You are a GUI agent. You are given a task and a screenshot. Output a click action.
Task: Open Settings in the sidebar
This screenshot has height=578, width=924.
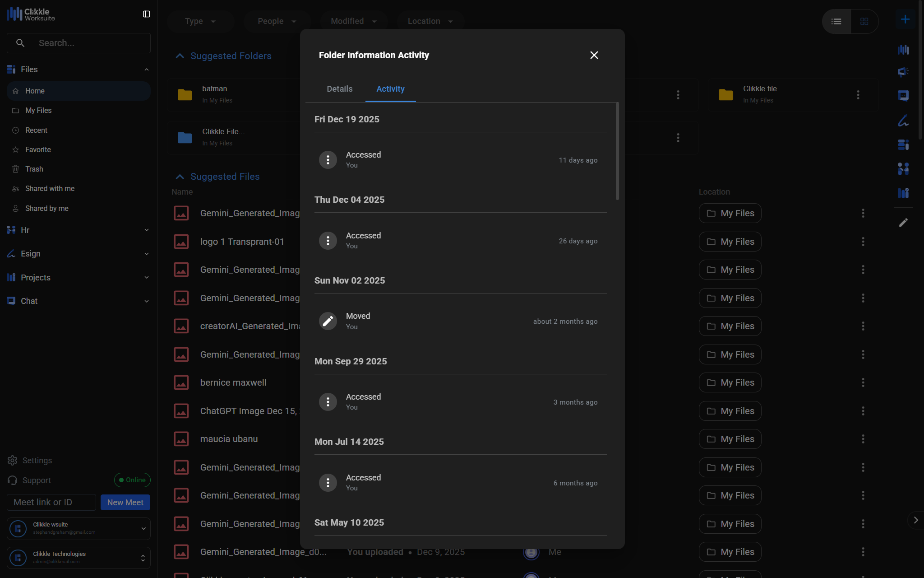[x=37, y=461]
